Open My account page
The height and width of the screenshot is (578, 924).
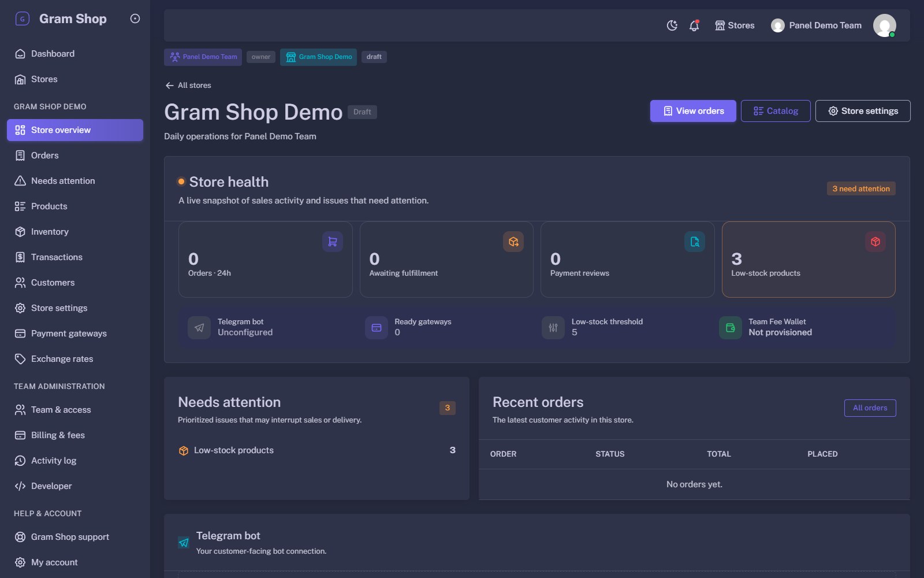pyautogui.click(x=75, y=562)
